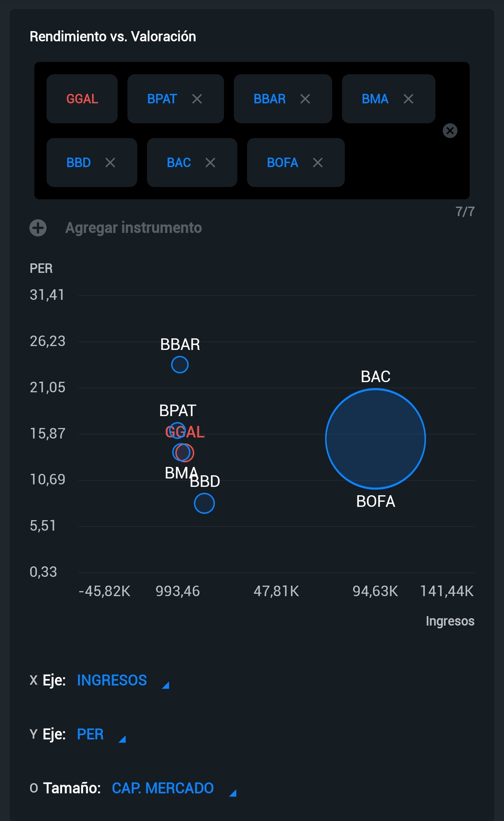Select the large BAC bubble in chart
Screen dimensions: 504x821
coord(376,439)
